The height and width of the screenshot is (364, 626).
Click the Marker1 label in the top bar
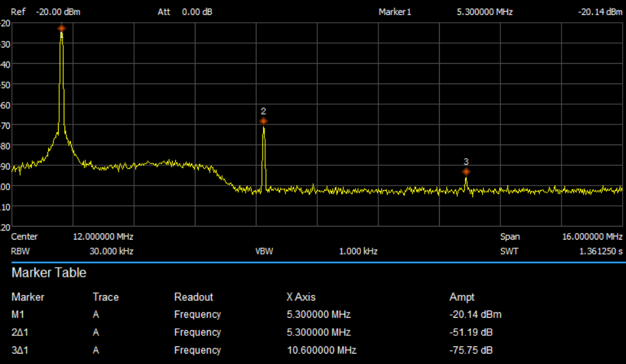[395, 12]
